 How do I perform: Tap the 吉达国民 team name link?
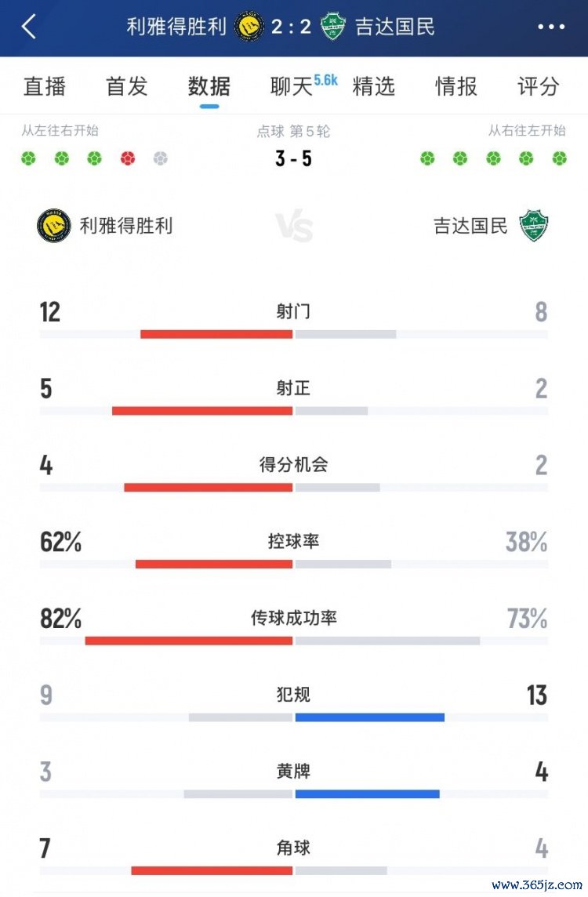(470, 227)
